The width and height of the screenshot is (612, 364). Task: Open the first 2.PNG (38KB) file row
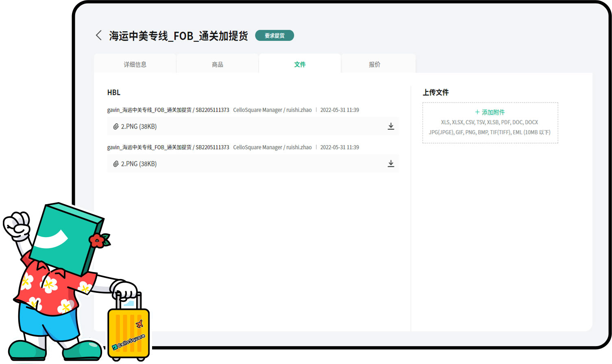[x=253, y=126]
